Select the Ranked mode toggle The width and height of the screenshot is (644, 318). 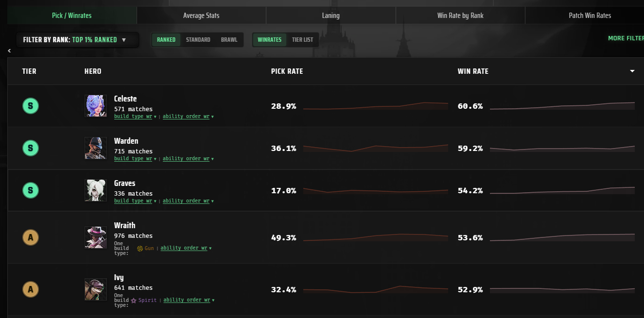pos(166,40)
